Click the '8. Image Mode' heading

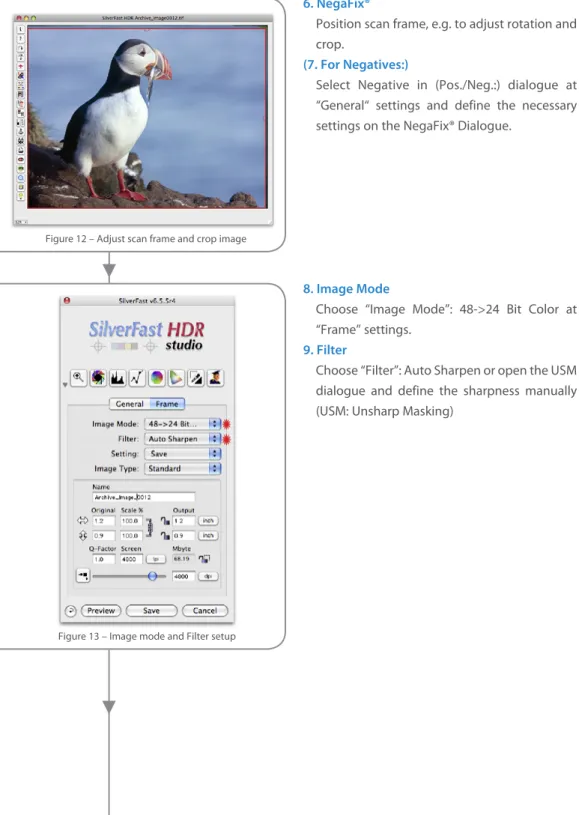346,288
